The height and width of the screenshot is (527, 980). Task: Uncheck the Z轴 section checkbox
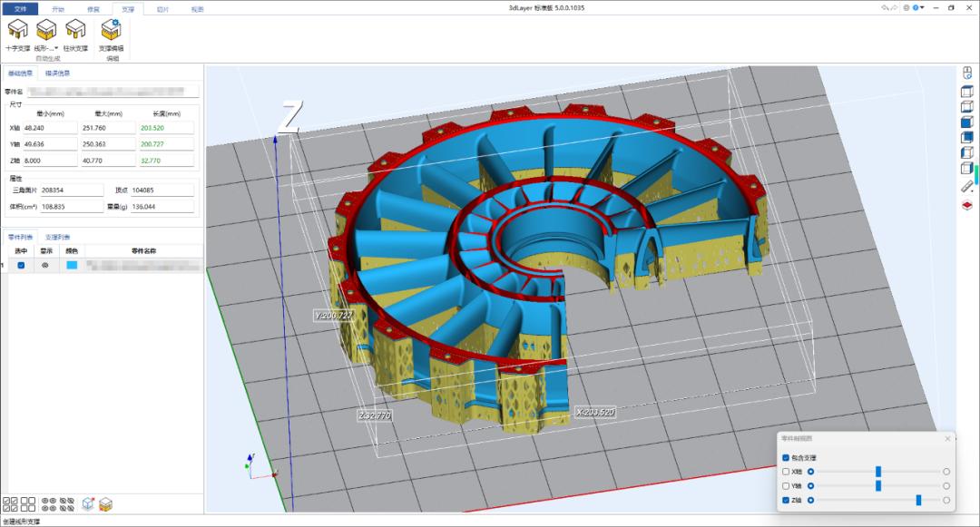786,500
